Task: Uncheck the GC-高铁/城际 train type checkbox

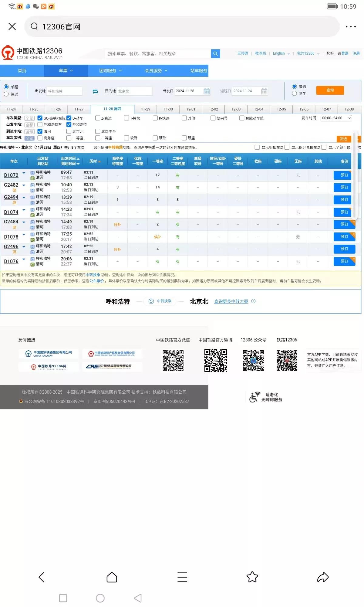Action: [40, 118]
